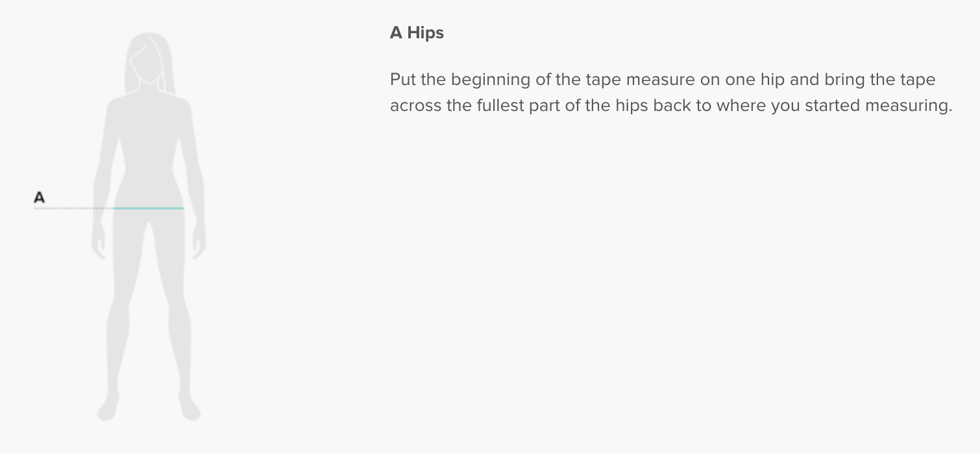The height and width of the screenshot is (453, 980).
Task: Click the word "Put" starting the description
Action: click(402, 80)
